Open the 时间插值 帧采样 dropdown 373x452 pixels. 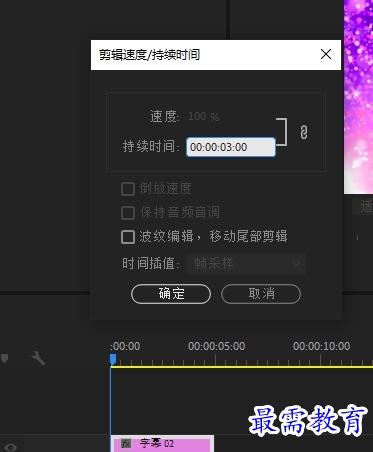[246, 264]
